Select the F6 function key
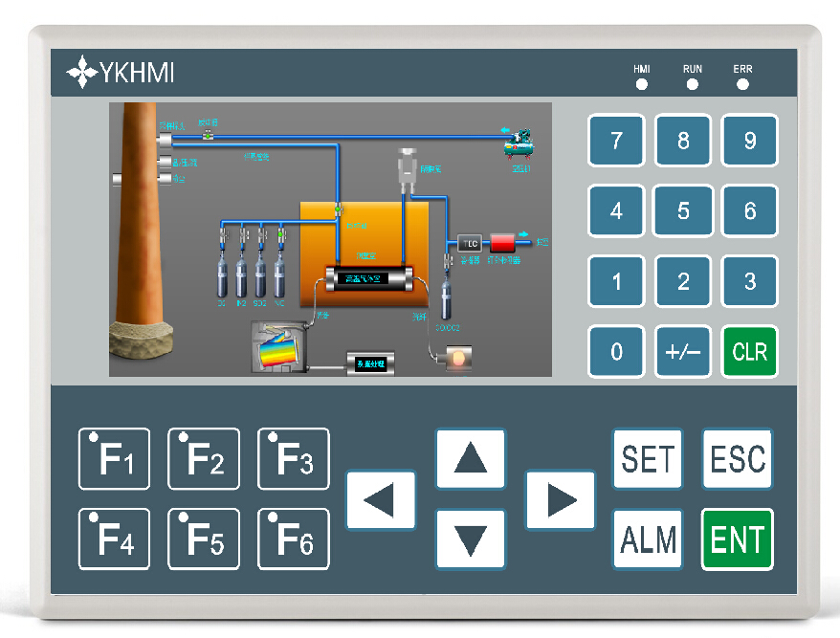 coord(294,539)
